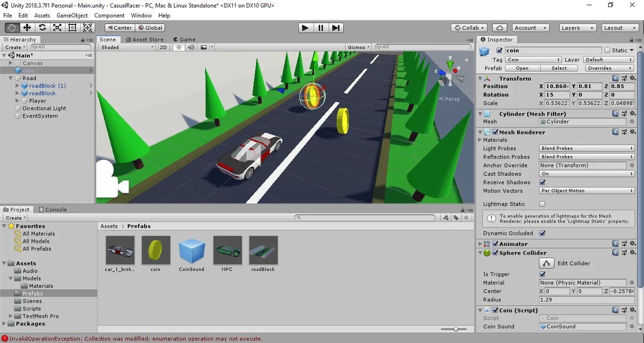This screenshot has height=343, width=644.
Task: Toggle Is Trigger checkbox
Action: [x=542, y=274]
